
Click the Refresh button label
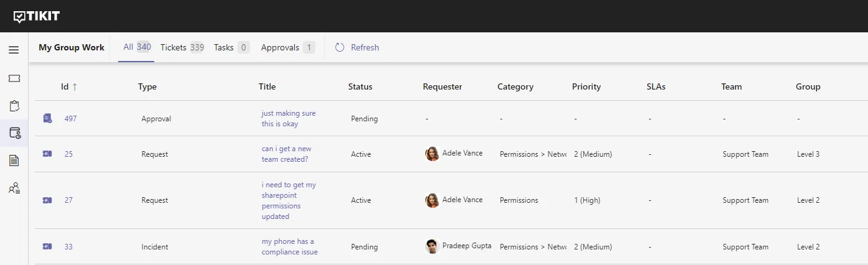365,47
